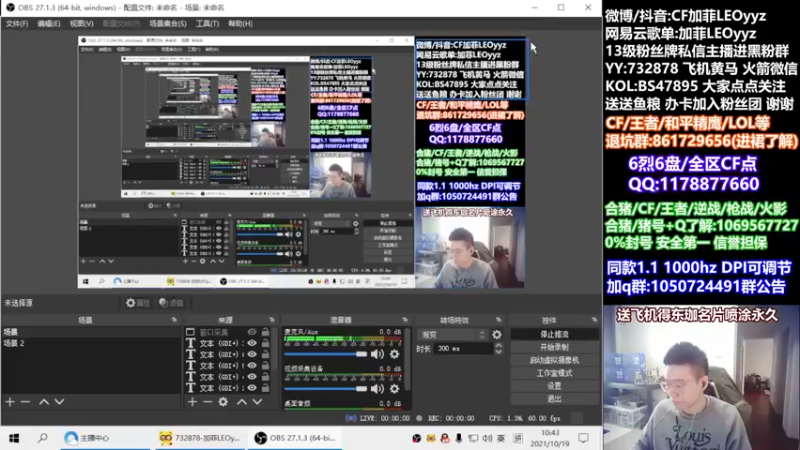Open the 帮助(H) menu
Viewport: 800px width, 450px height.
click(x=240, y=23)
